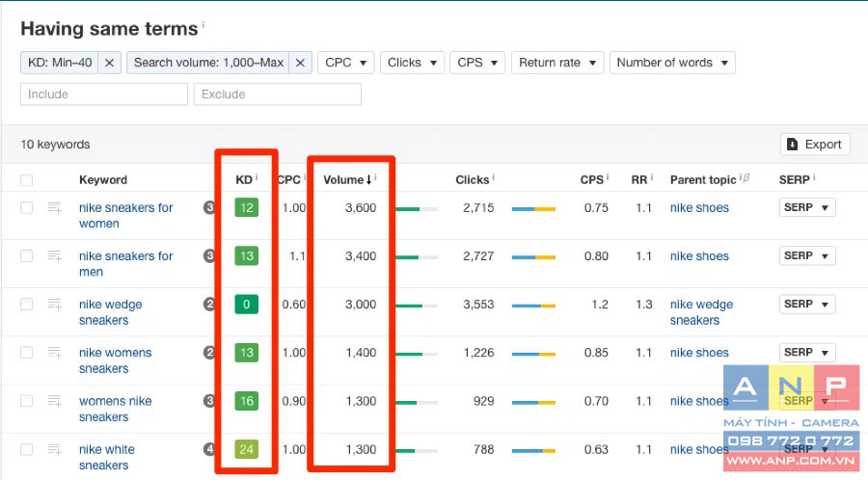This screenshot has width=868, height=480.
Task: Open the nike womens sneakers keyword
Action: [115, 360]
